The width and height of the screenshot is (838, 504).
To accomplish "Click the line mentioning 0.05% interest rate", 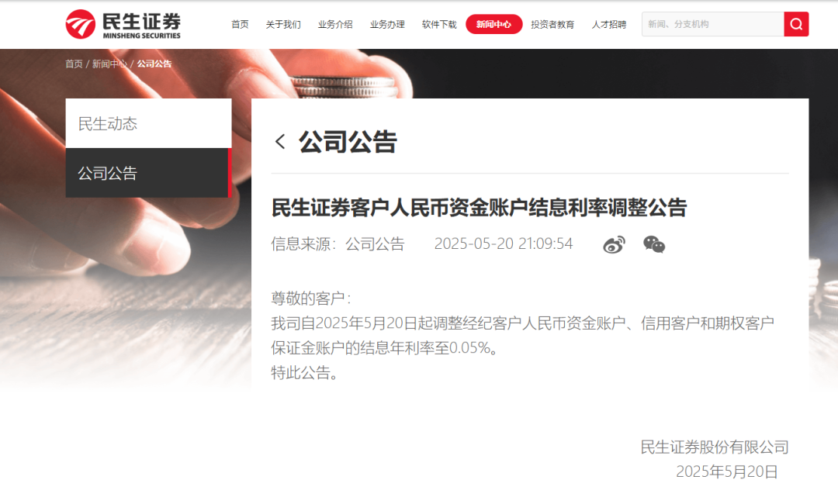I will [x=385, y=348].
